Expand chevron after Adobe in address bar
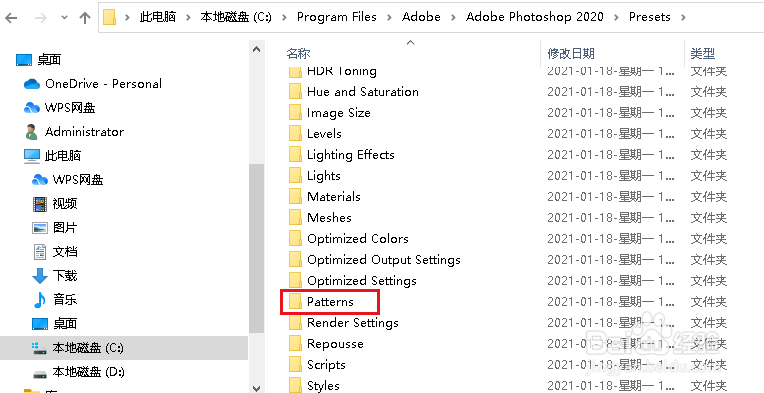This screenshot has width=764, height=393. coord(453,18)
